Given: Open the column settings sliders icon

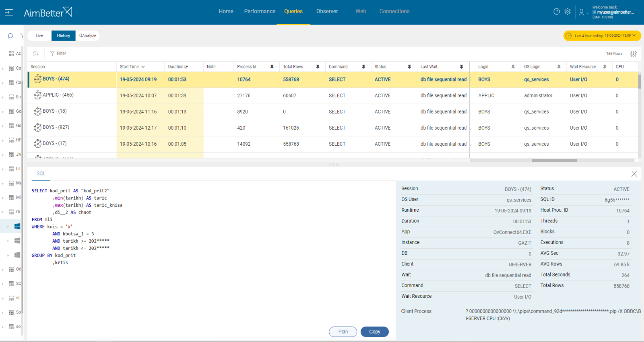Looking at the screenshot, I should [634, 54].
